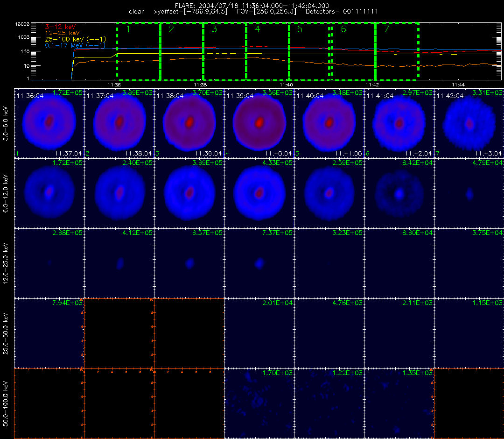Open the 6.0-12.0 keV image with peak 3.69E+05
This screenshot has width=504, height=439.
click(189, 194)
